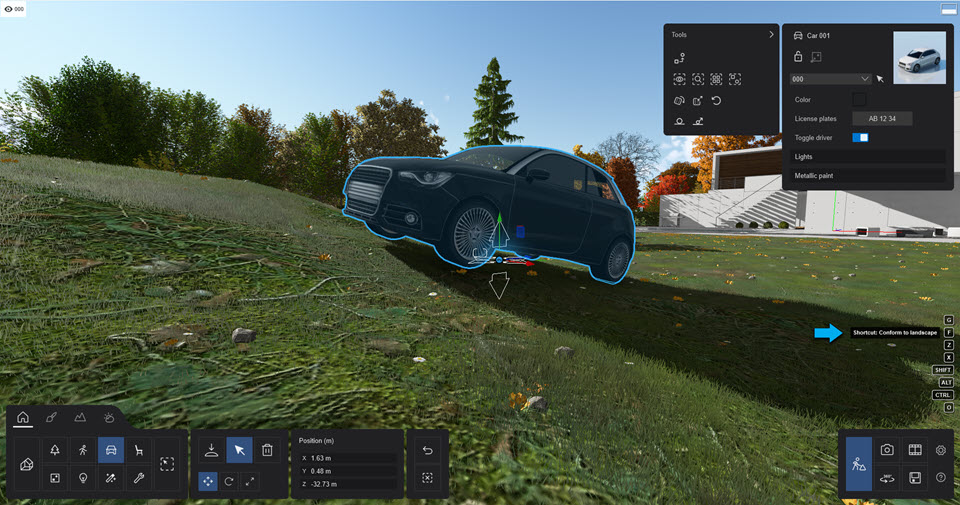This screenshot has height=505, width=960.
Task: Click the car Color swatch
Action: [859, 99]
